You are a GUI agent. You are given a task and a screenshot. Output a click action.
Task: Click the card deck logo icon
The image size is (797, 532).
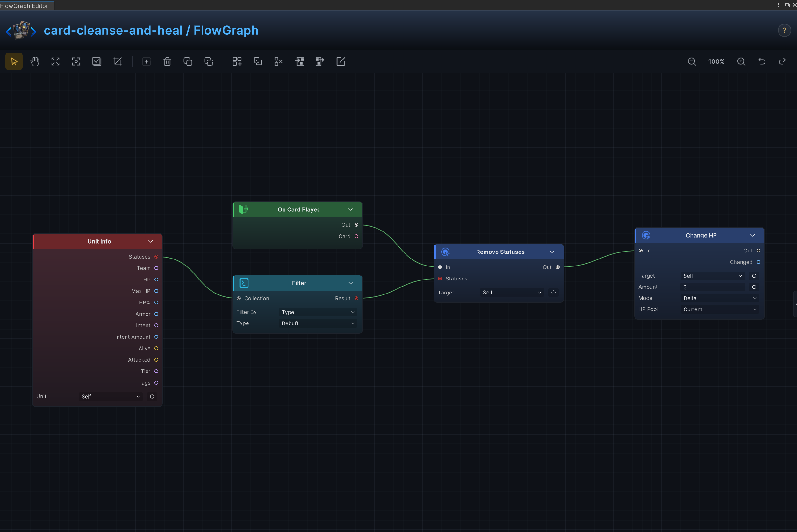pyautogui.click(x=21, y=30)
